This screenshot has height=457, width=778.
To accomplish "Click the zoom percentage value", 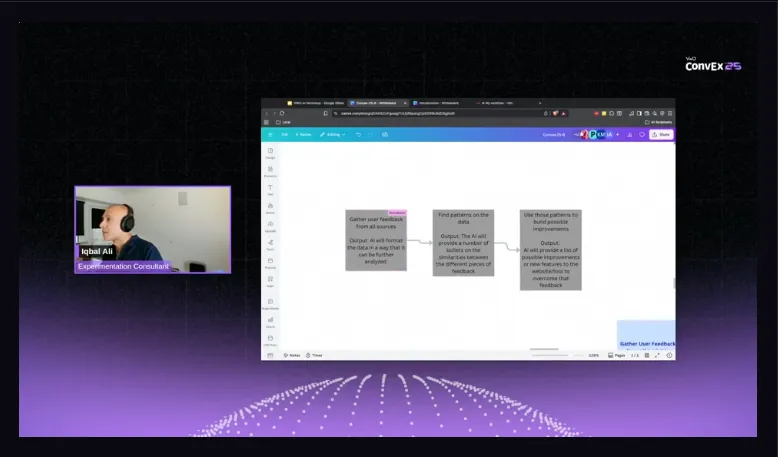I will 594,355.
